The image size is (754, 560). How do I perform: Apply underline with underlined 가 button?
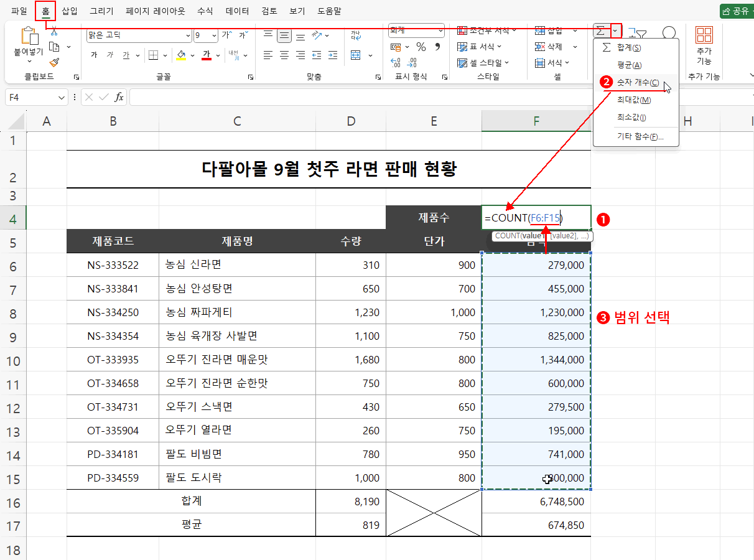126,55
